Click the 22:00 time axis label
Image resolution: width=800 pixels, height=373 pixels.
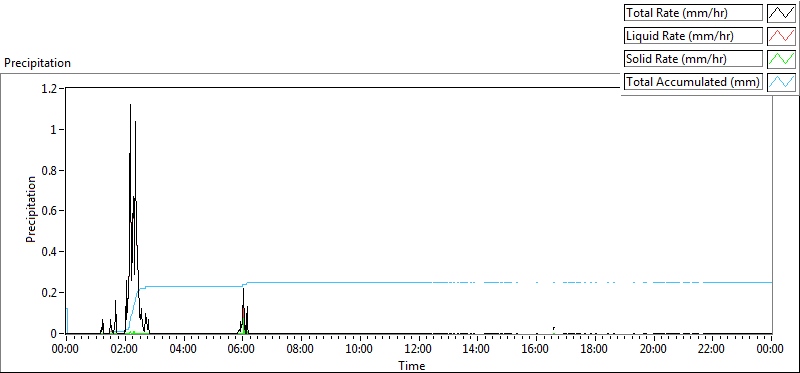pyautogui.click(x=712, y=350)
